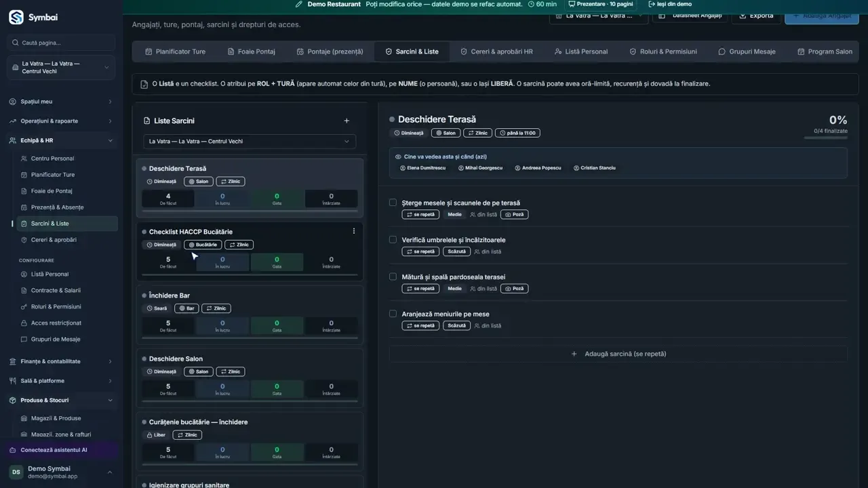Check the task Verifică umbrelele și încălzitoarele
Viewport: 868px width, 488px height.
tap(393, 239)
